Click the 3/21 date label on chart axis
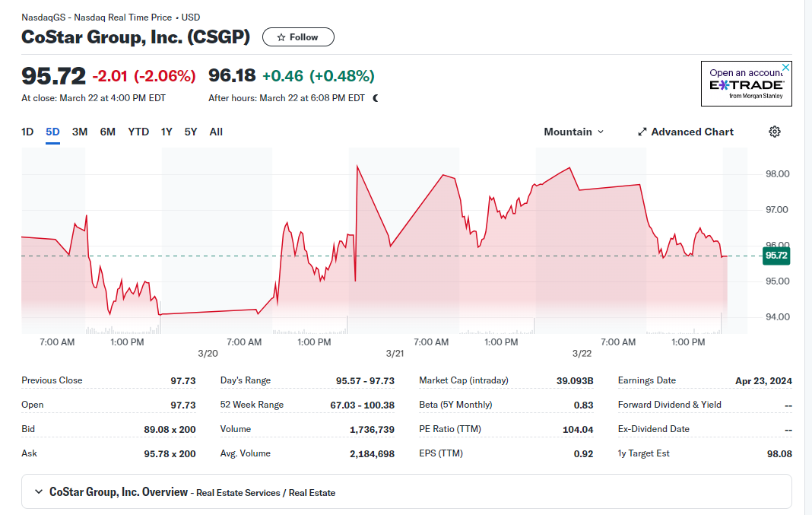This screenshot has width=812, height=515. pos(395,354)
